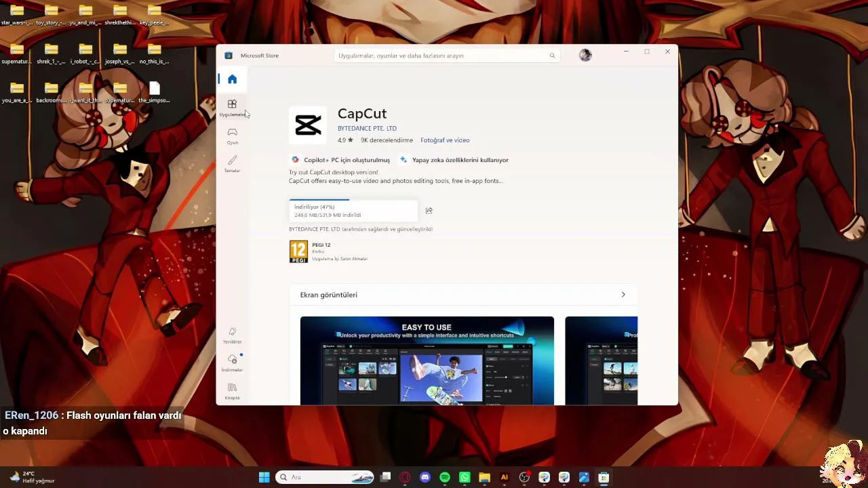Open Photos app from taskbar
The image size is (868, 488).
point(584,477)
